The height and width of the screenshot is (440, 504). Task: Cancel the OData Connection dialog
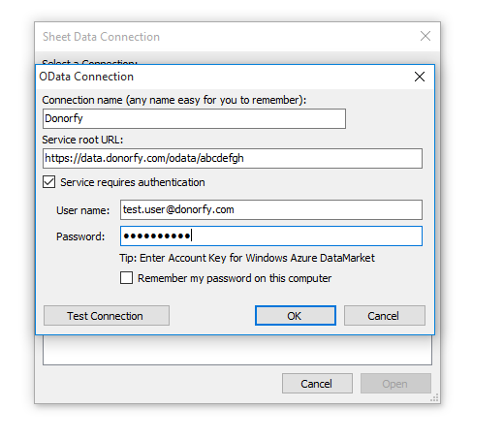pyautogui.click(x=385, y=316)
